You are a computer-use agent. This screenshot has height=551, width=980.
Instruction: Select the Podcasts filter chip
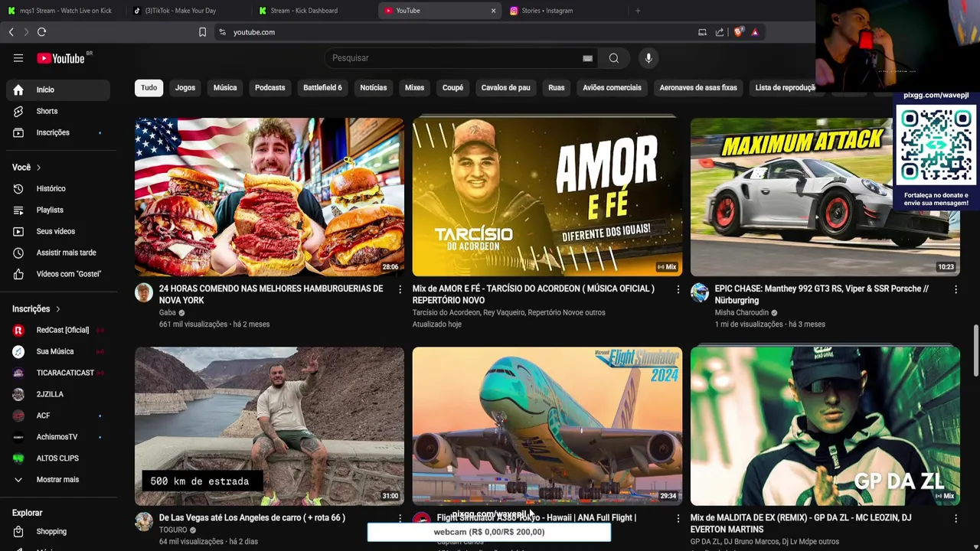click(x=269, y=87)
